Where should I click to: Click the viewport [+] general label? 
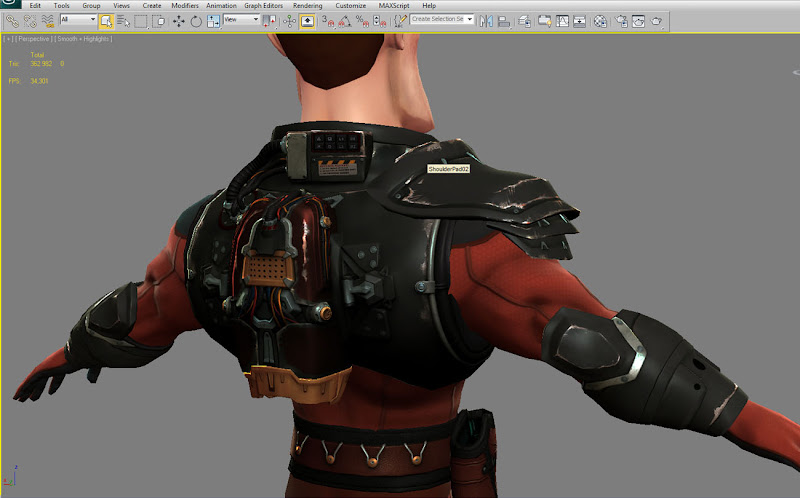[8, 39]
